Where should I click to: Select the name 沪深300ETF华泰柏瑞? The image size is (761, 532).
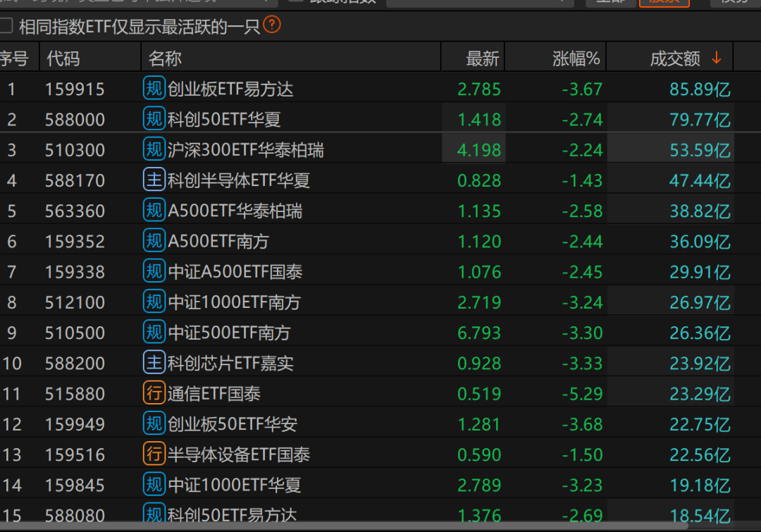246,150
